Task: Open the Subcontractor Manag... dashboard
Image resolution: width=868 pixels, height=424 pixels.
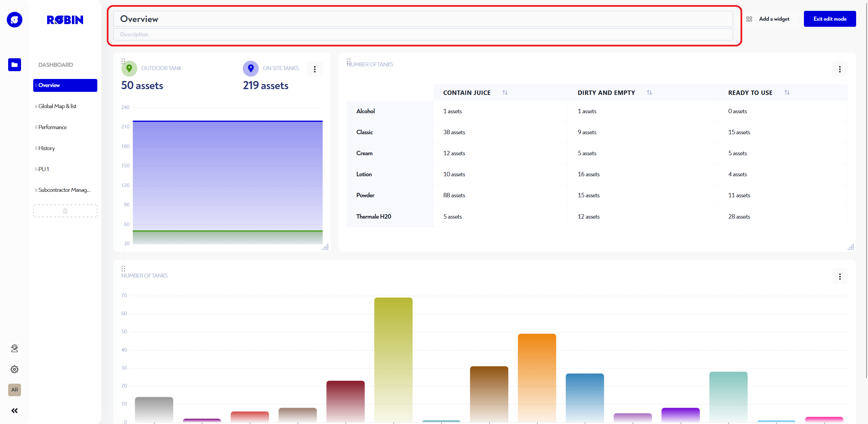Action: pos(65,190)
